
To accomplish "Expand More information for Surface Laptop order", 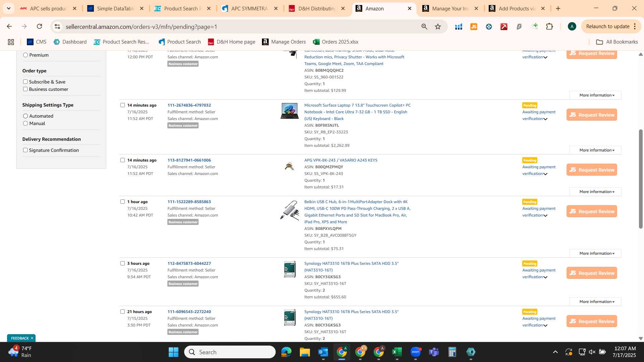I will [x=595, y=150].
